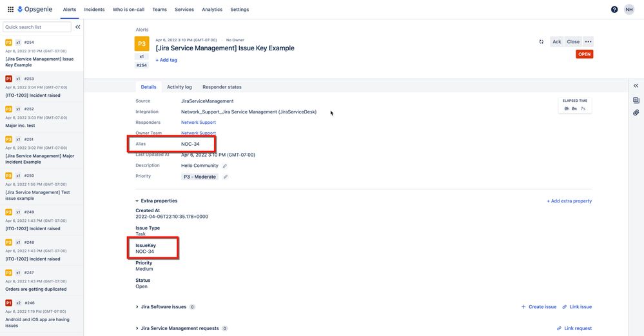Image resolution: width=644 pixels, height=336 pixels.
Task: Switch to the Details tab
Action: [x=149, y=87]
